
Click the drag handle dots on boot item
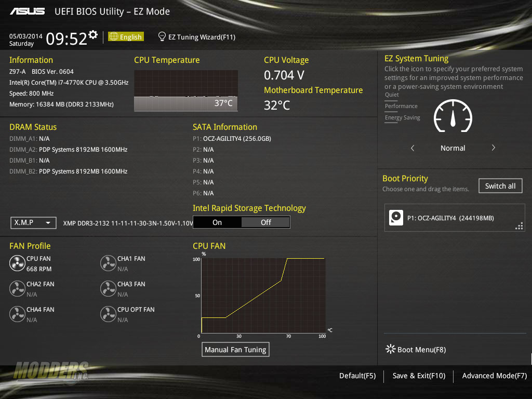(x=519, y=227)
